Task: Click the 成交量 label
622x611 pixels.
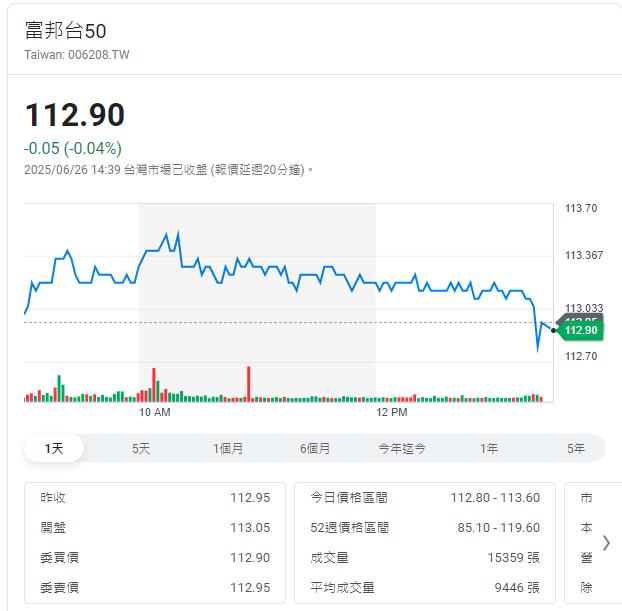Action: tap(330, 557)
